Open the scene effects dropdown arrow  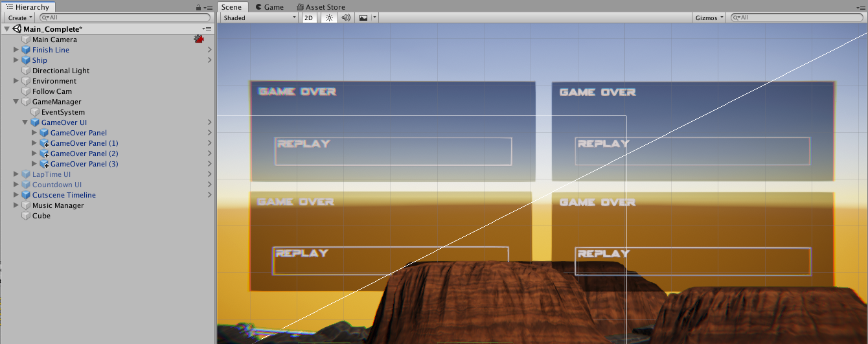click(374, 17)
